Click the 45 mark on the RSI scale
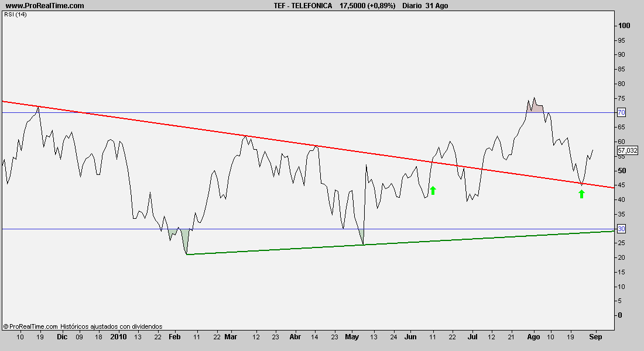The width and height of the screenshot is (644, 351). [x=621, y=185]
